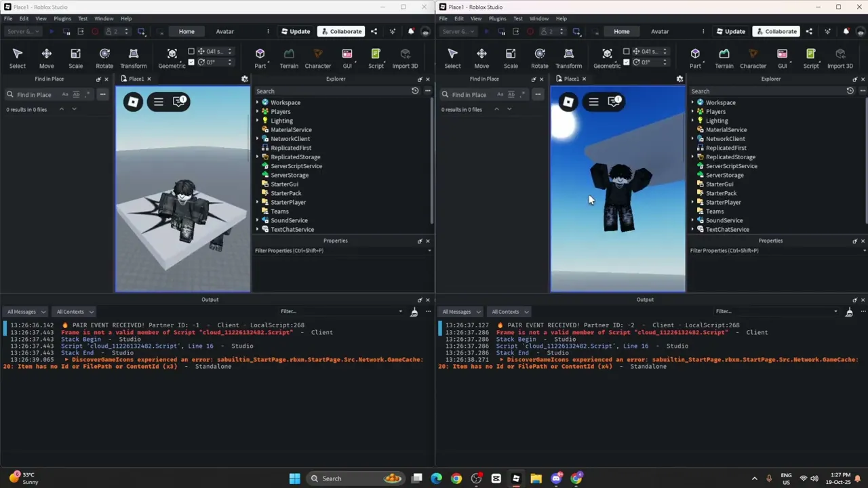Toggle rotation snapping checkbox in left window
This screenshot has width=868, height=488.
pos(191,62)
